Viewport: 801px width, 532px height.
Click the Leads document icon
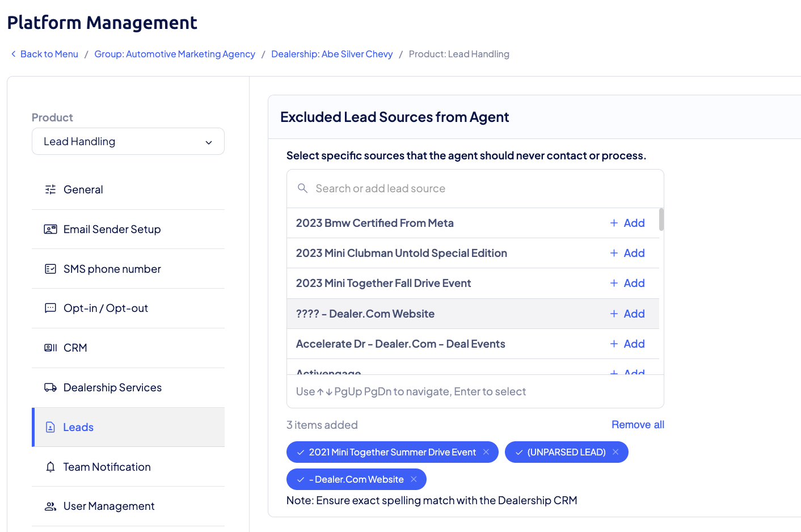point(50,427)
